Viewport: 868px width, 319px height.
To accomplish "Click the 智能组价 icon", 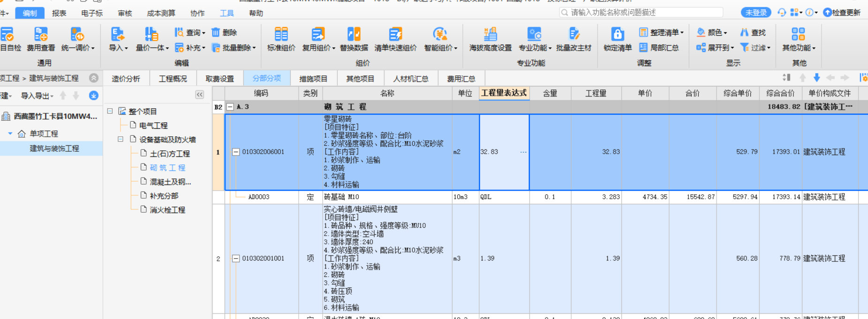I will [x=440, y=34].
